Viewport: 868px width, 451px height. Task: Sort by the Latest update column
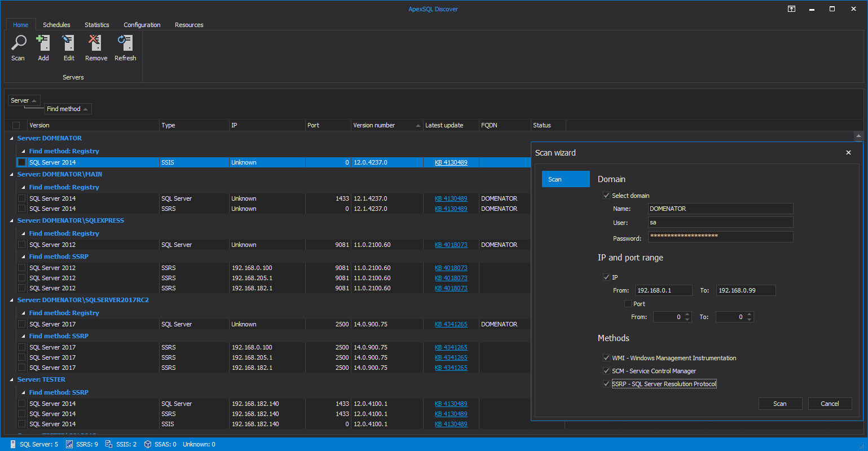click(451, 125)
